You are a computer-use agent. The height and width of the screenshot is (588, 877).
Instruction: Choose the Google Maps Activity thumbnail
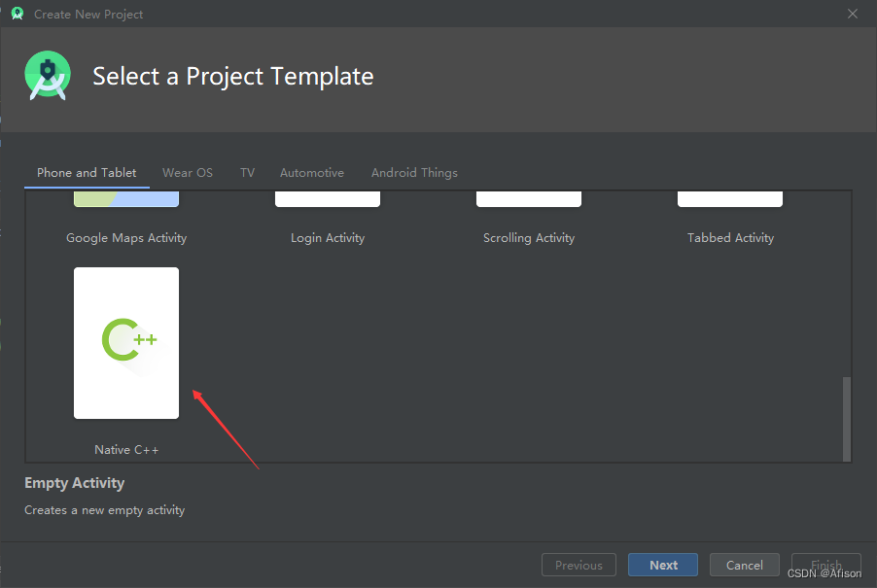coord(126,199)
